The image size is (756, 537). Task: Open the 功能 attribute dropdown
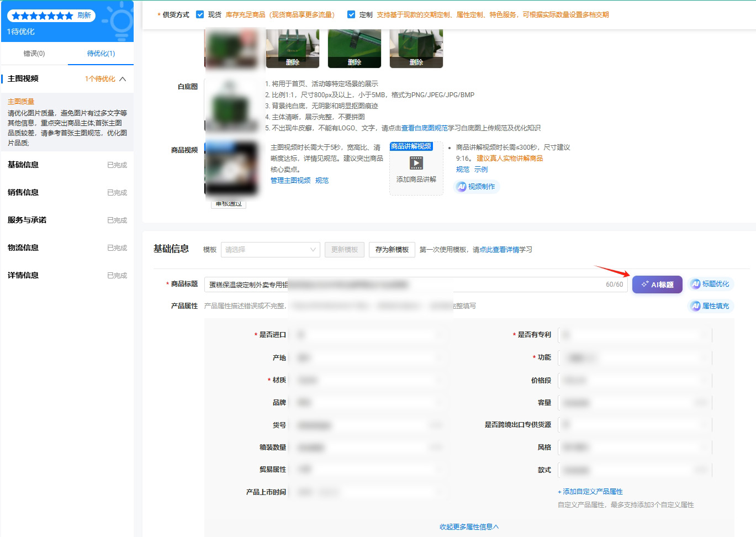pos(635,357)
